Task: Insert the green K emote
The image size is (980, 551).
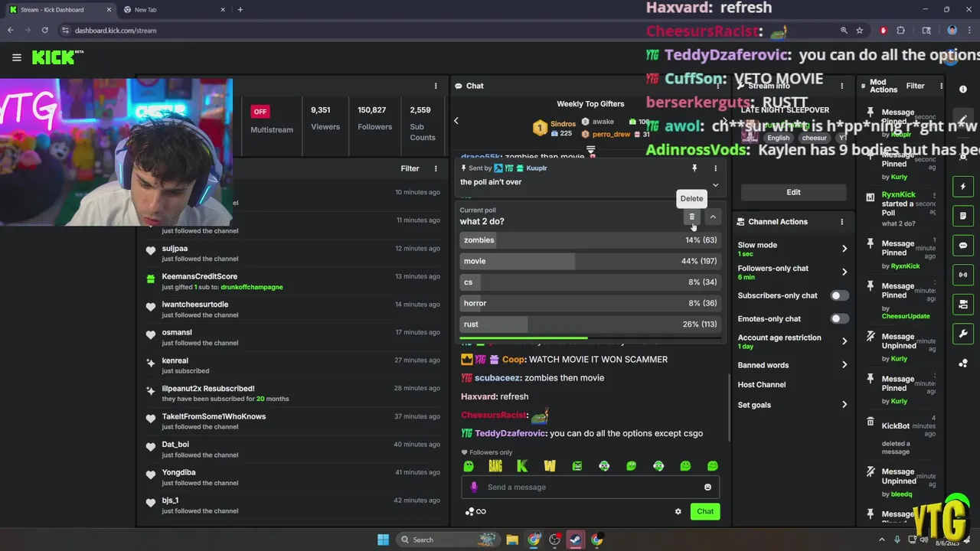Action: pos(522,466)
